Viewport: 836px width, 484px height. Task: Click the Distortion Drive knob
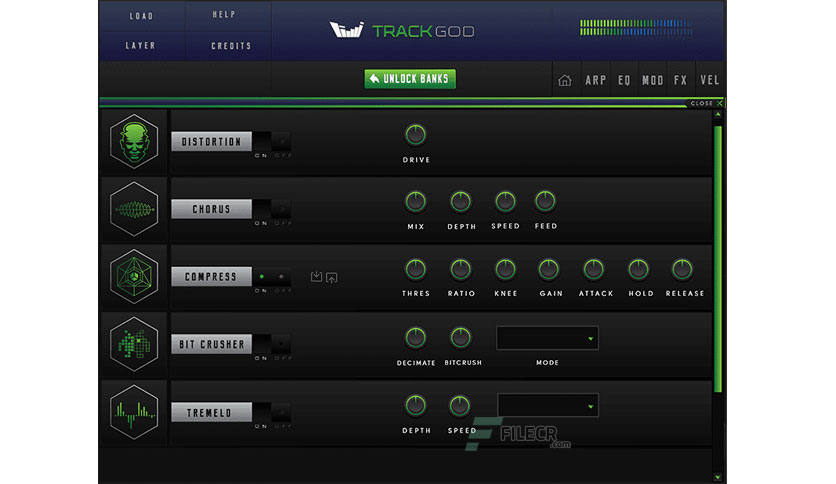(415, 135)
